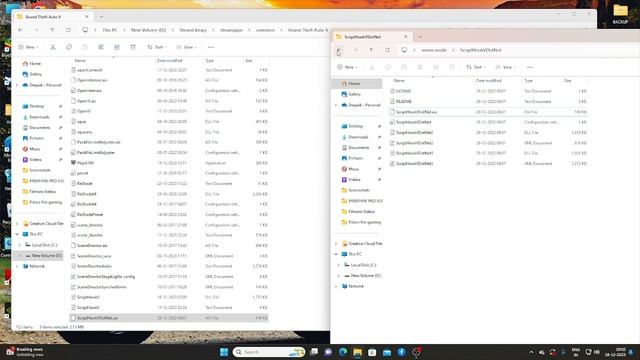This screenshot has height=360, width=640.
Task: Open Task View on the taskbar
Action: pyautogui.click(x=314, y=352)
